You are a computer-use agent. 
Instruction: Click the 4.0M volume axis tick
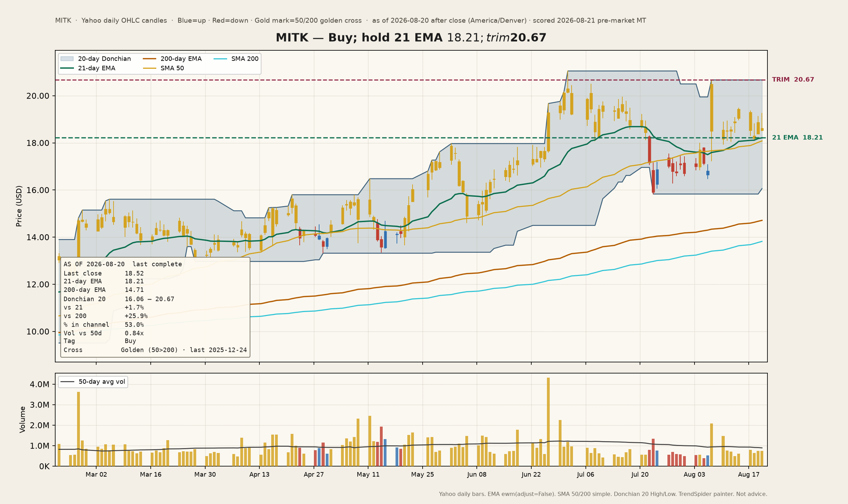point(40,385)
